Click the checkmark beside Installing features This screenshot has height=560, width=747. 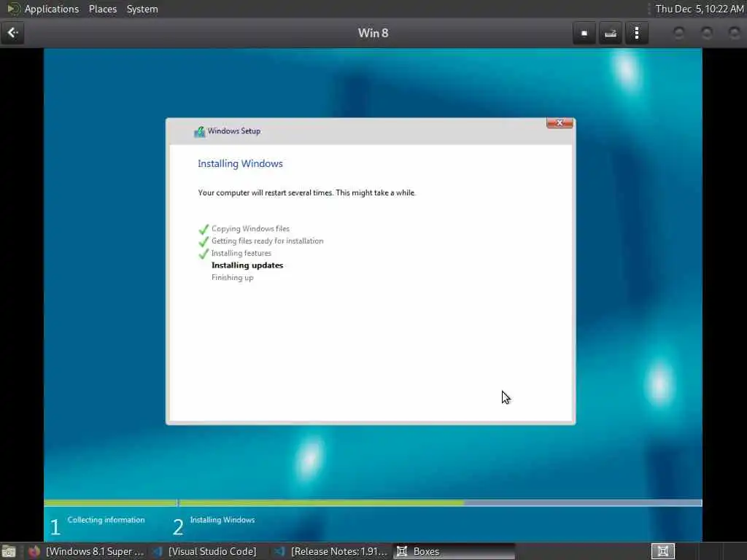(x=204, y=254)
